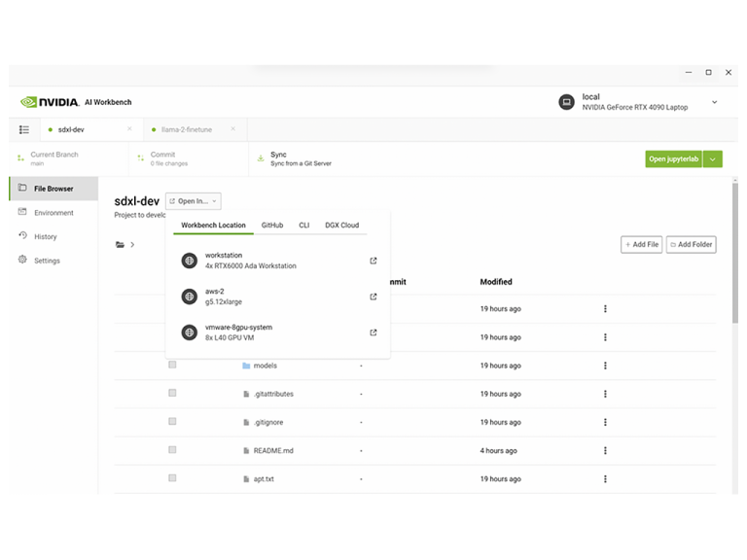
Task: Tick the .gitignore file checkbox
Action: 172,422
